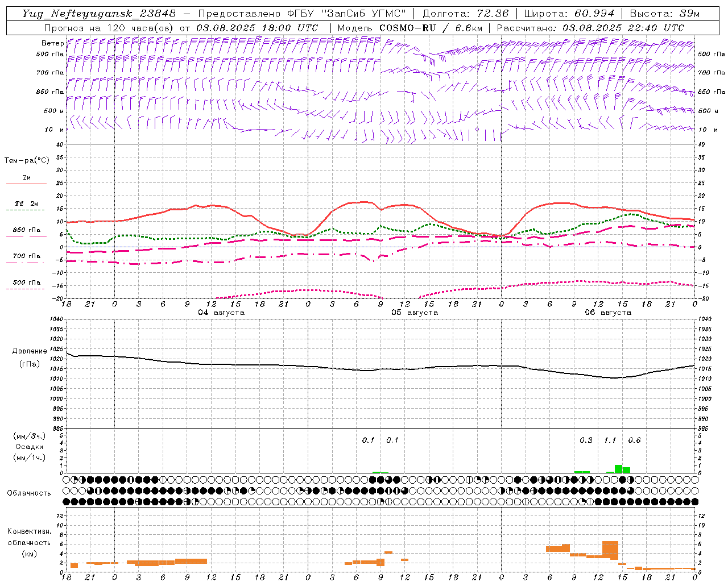Click the '700 гПа' temperature legend entry
The height and width of the screenshot is (582, 728).
coord(27,256)
